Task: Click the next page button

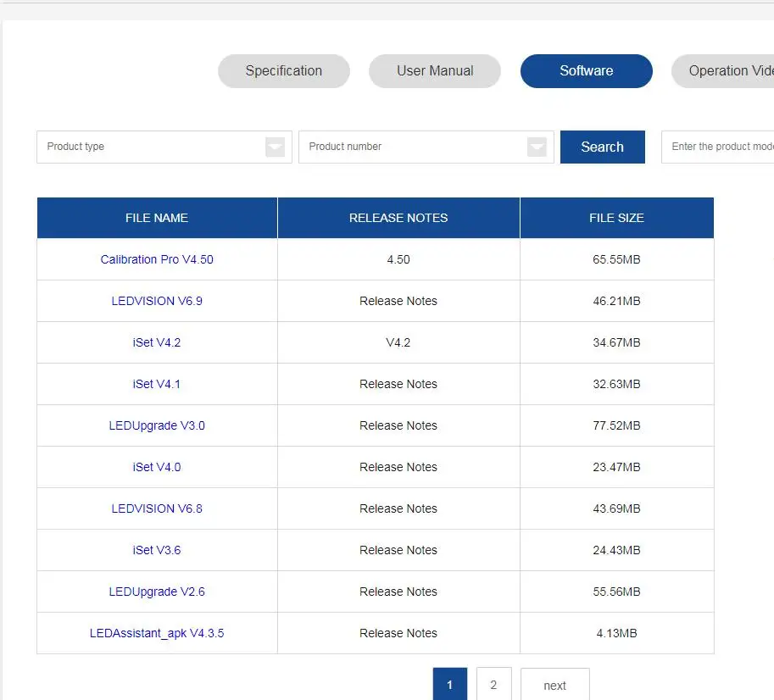Action: tap(554, 684)
